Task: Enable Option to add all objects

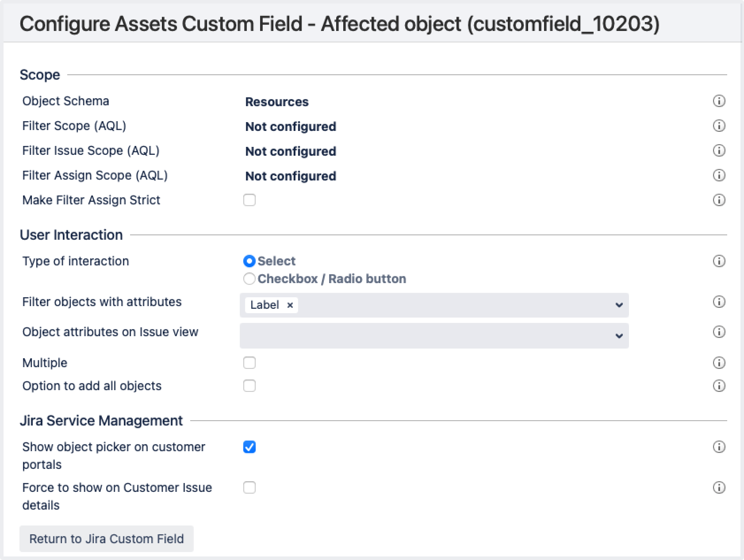Action: coord(250,386)
